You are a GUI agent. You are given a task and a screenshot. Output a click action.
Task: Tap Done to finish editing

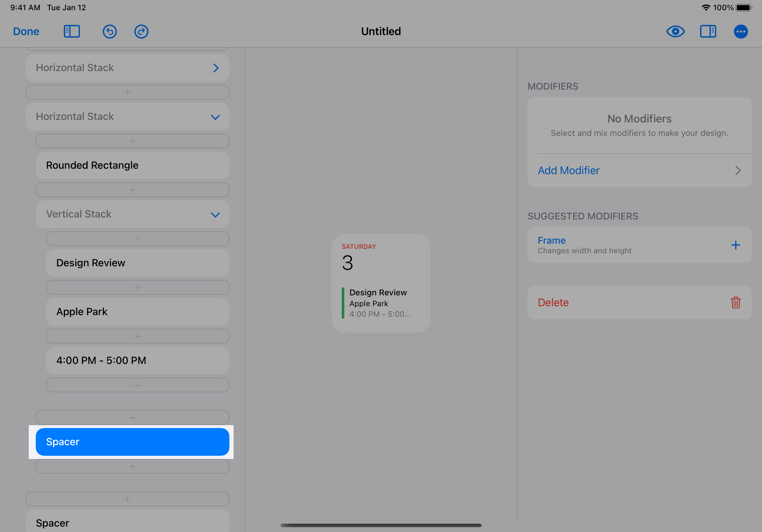point(26,32)
